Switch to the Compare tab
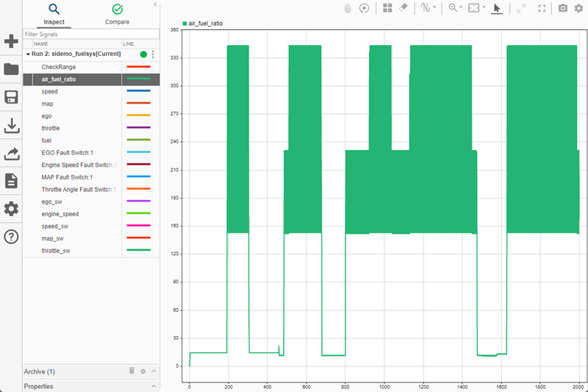The image size is (588, 392). (118, 15)
